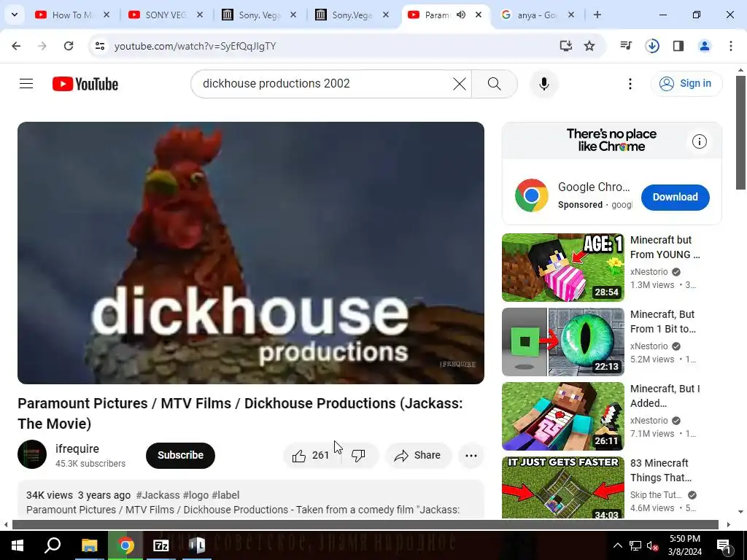Open '83 Minecraft Things That' title
Screen dimensions: 747x560
[x=660, y=470]
